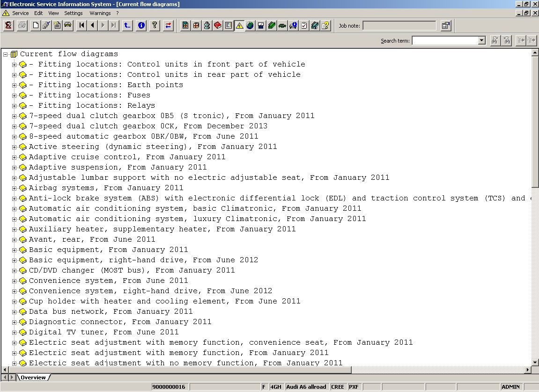
Task: Click the second binoculars search icon
Action: [x=507, y=41]
